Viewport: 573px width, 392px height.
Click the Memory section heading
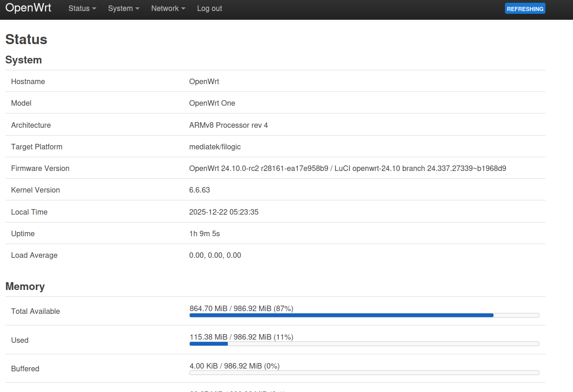25,287
